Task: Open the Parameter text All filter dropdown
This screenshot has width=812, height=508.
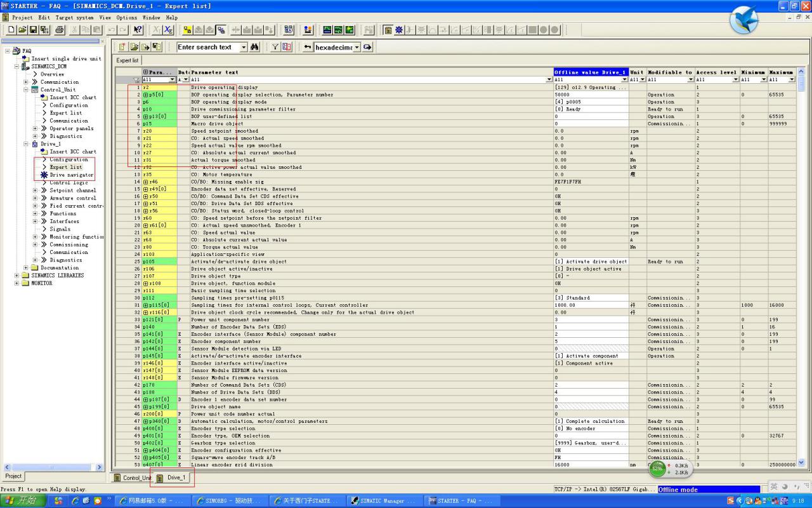Action: click(549, 80)
